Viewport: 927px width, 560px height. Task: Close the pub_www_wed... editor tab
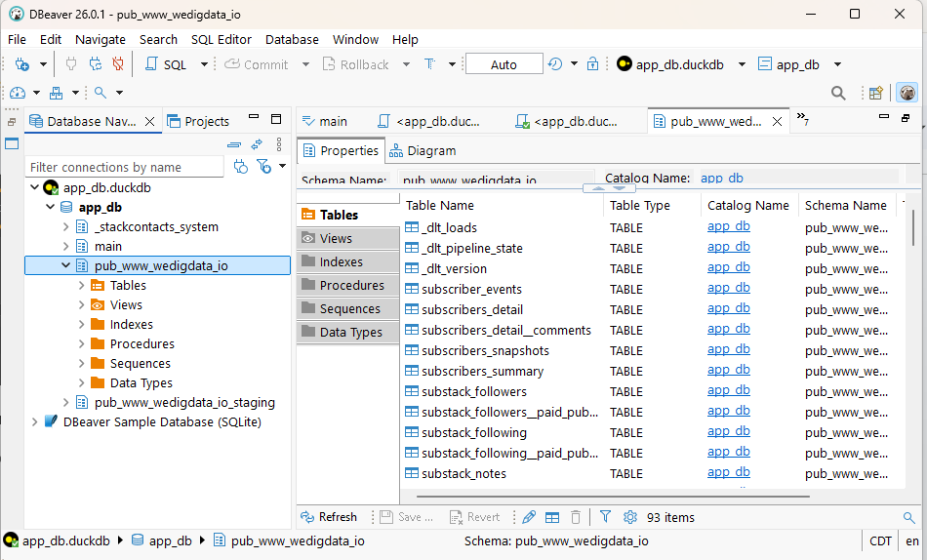tap(778, 121)
